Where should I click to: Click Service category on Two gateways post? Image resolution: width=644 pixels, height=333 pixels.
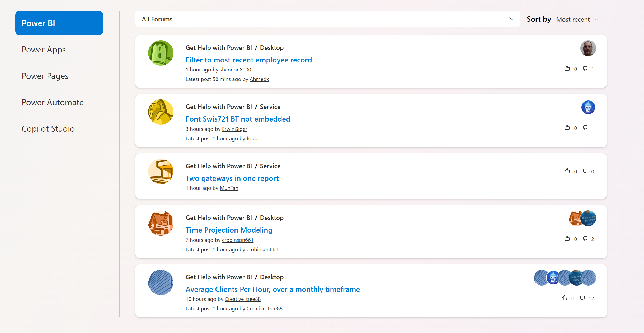270,166
